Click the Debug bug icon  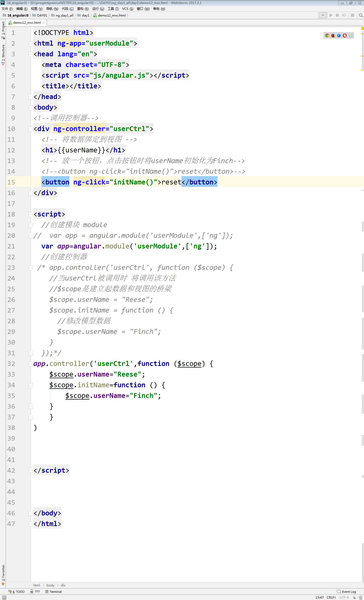point(338,15)
